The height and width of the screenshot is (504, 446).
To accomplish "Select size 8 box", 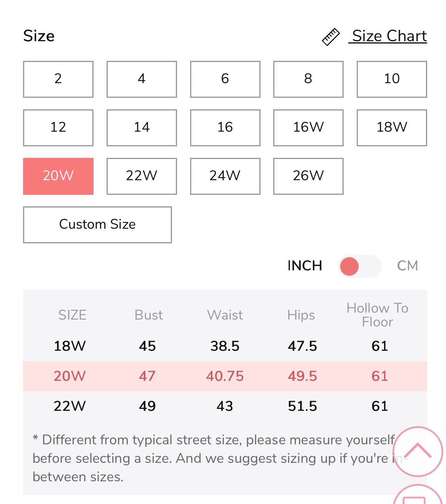I will click(308, 79).
